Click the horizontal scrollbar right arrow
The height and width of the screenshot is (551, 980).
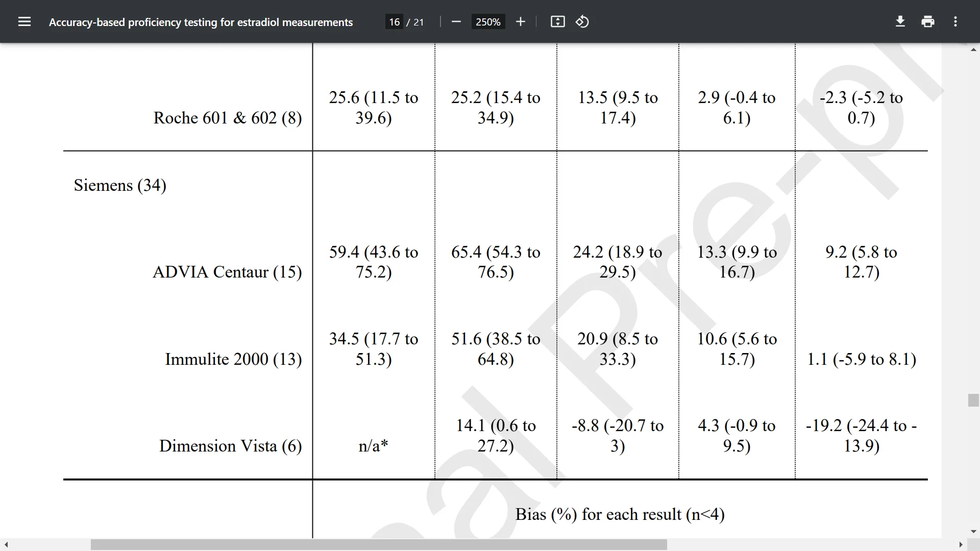pyautogui.click(x=961, y=545)
